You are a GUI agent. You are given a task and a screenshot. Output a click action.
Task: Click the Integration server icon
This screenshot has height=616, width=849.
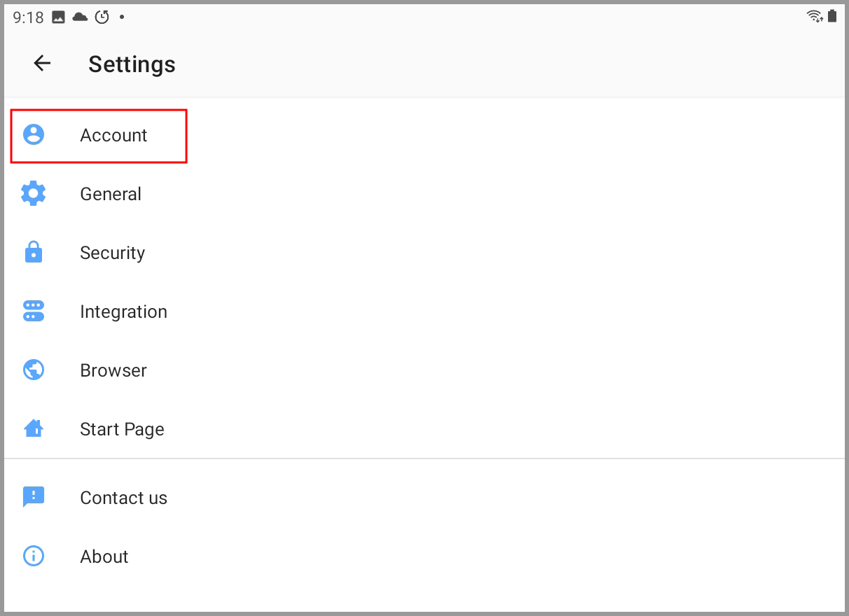(x=33, y=311)
